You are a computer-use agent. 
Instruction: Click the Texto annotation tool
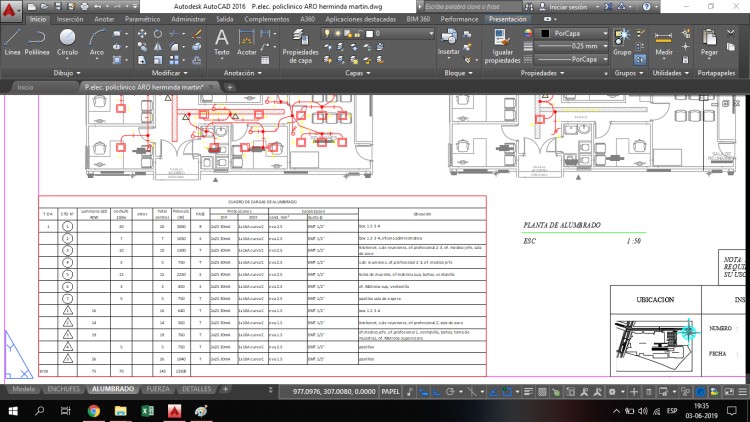pos(221,42)
